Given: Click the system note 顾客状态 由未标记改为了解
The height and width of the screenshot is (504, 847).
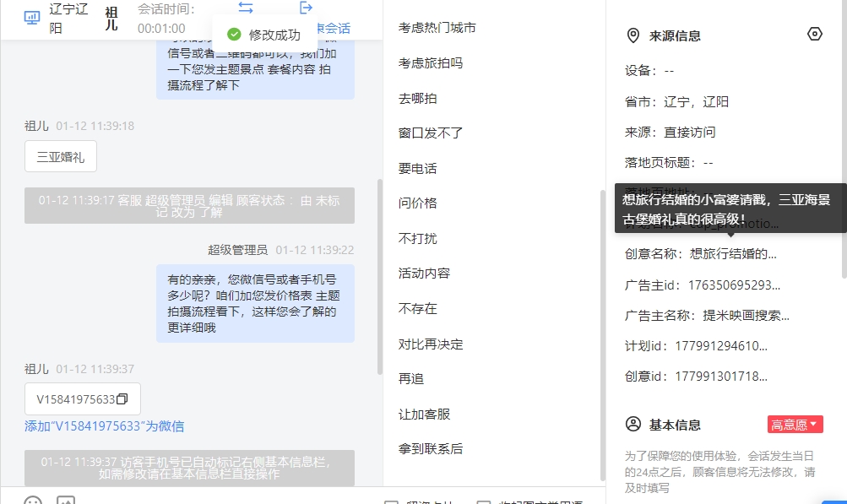Looking at the screenshot, I should point(190,206).
